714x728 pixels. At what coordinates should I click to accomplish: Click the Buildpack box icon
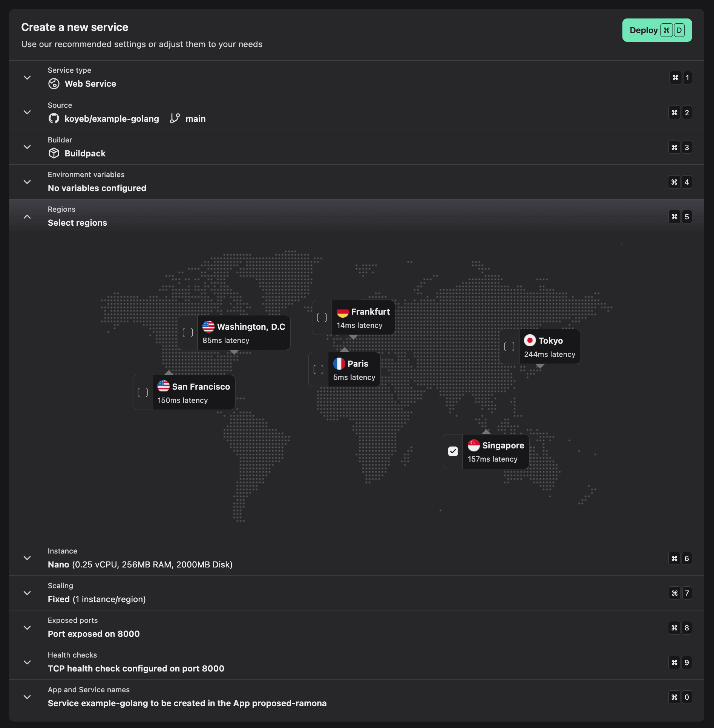pyautogui.click(x=54, y=153)
